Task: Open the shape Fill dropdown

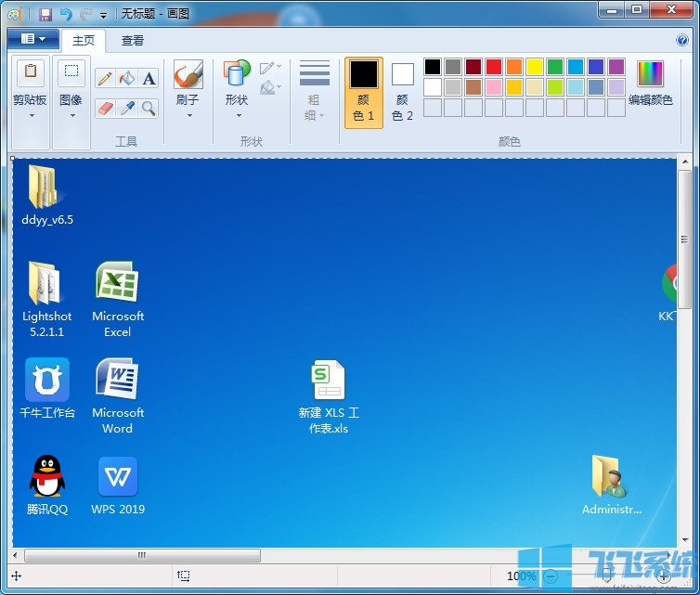Action: 270,87
